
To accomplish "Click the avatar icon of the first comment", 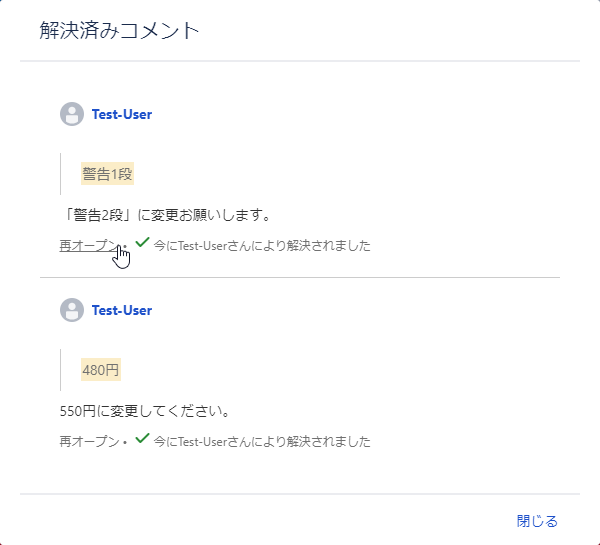I will (x=71, y=114).
